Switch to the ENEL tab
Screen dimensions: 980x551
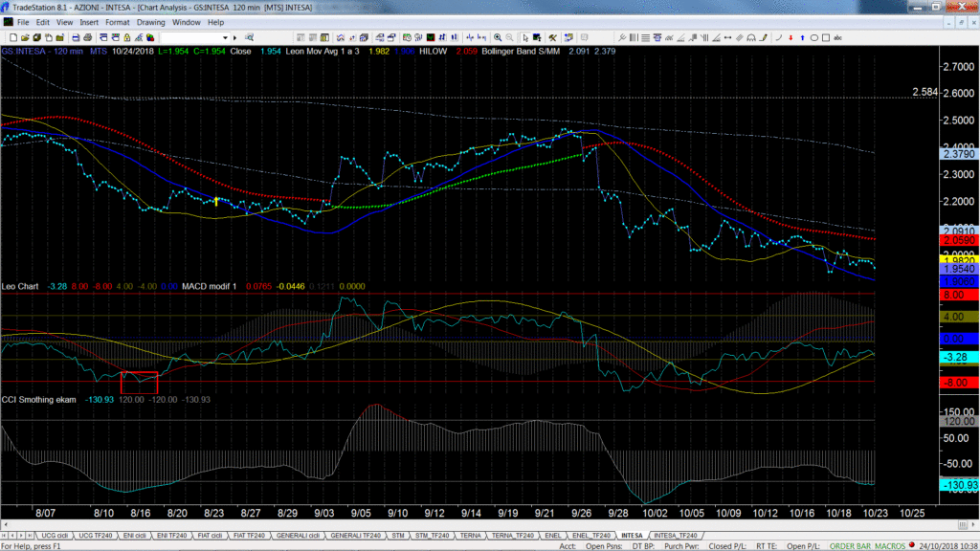coord(553,536)
